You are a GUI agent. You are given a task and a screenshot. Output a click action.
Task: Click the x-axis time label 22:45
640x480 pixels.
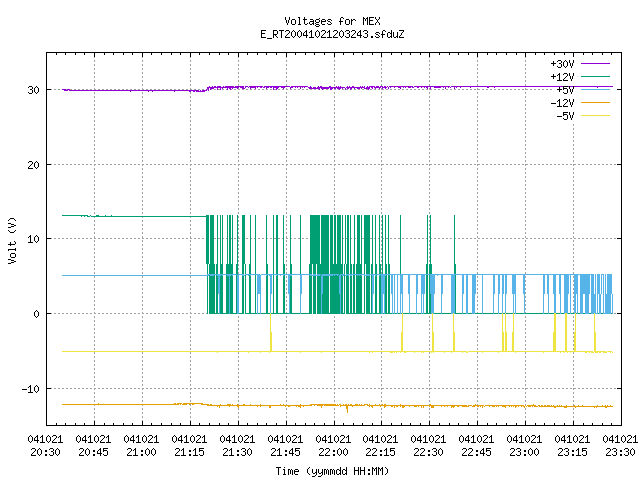pyautogui.click(x=476, y=452)
